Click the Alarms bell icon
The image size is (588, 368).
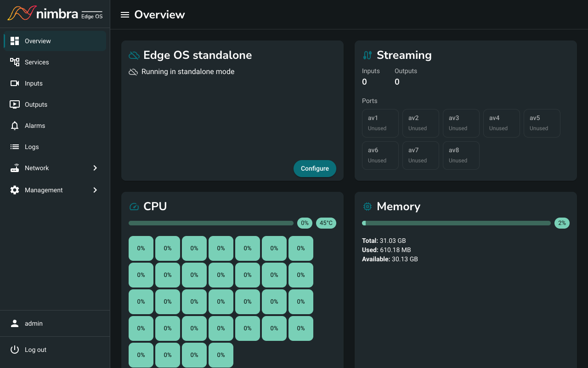point(15,126)
